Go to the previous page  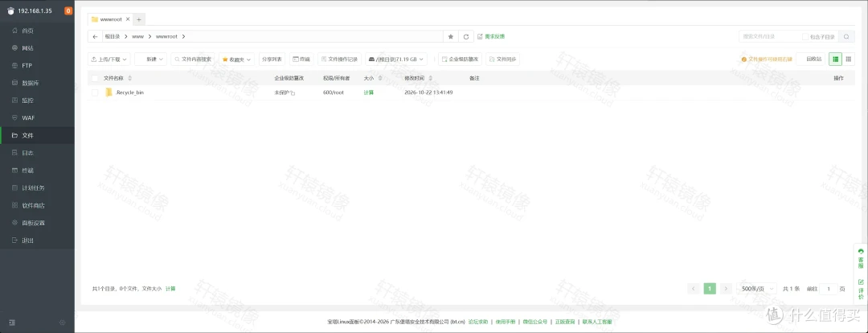[x=694, y=289]
